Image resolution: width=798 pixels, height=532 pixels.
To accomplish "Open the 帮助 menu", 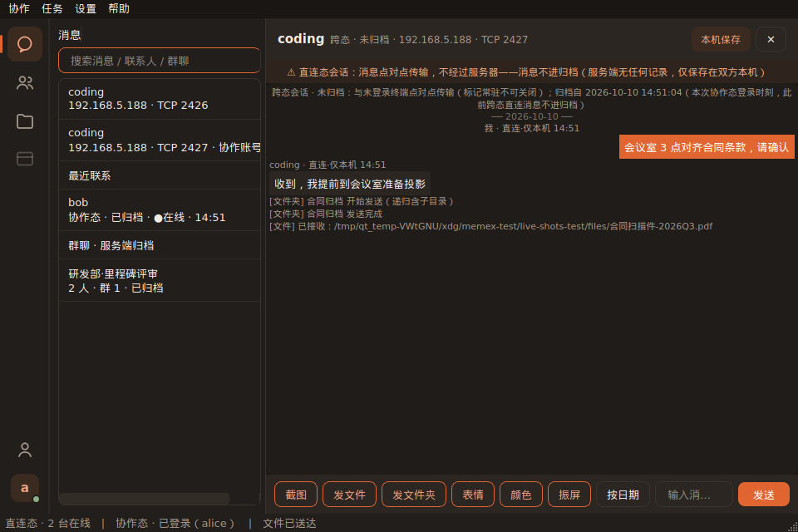I will pyautogui.click(x=119, y=8).
